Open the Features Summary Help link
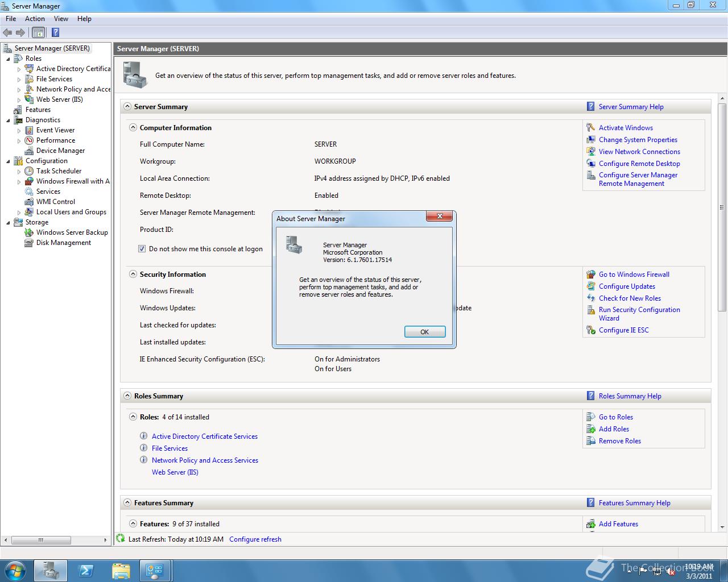The image size is (728, 582). pyautogui.click(x=634, y=503)
